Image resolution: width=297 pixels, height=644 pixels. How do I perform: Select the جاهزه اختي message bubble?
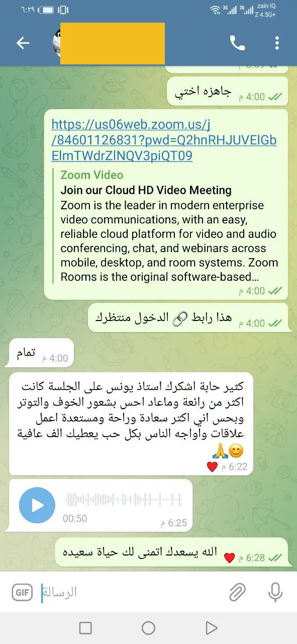click(x=227, y=91)
